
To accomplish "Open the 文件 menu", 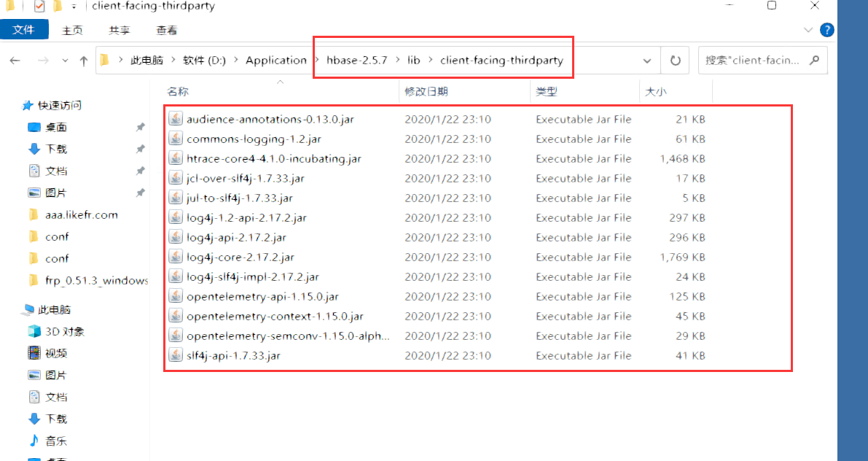I will click(24, 30).
